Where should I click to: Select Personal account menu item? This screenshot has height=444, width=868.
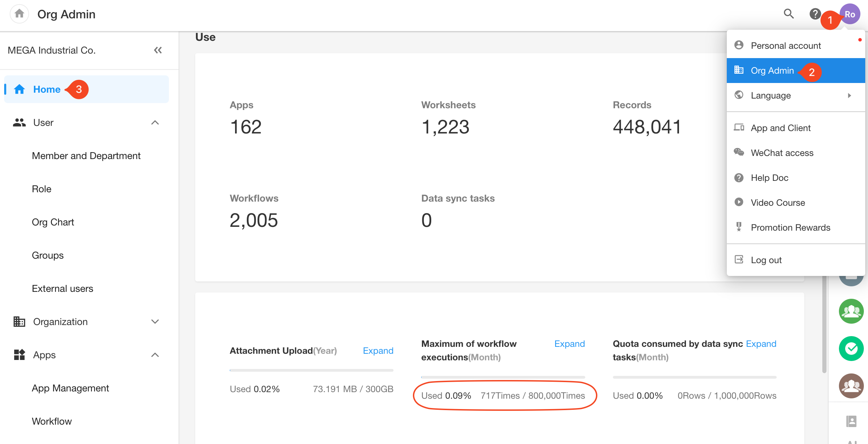786,46
